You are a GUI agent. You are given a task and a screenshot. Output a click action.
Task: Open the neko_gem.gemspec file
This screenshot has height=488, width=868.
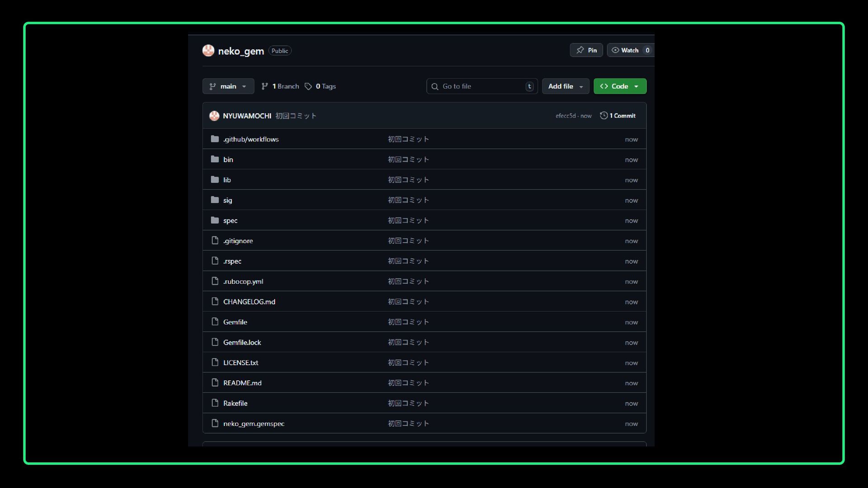pyautogui.click(x=254, y=424)
